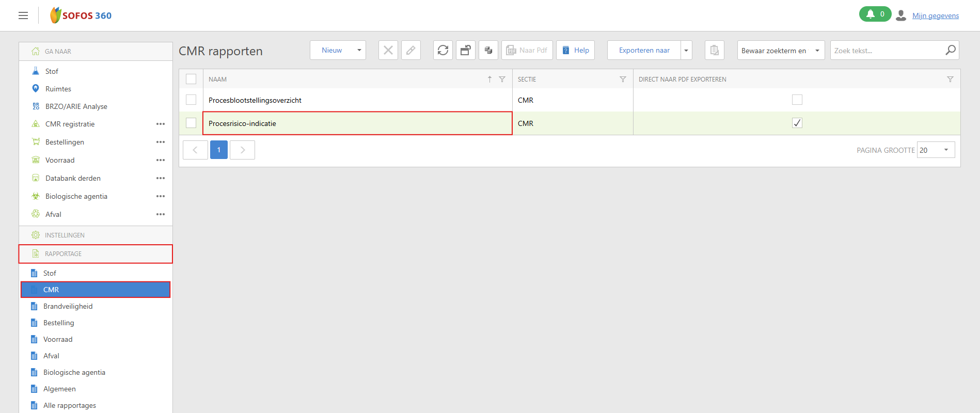Select Alle rapportages in sidebar
980x413 pixels.
(x=70, y=405)
